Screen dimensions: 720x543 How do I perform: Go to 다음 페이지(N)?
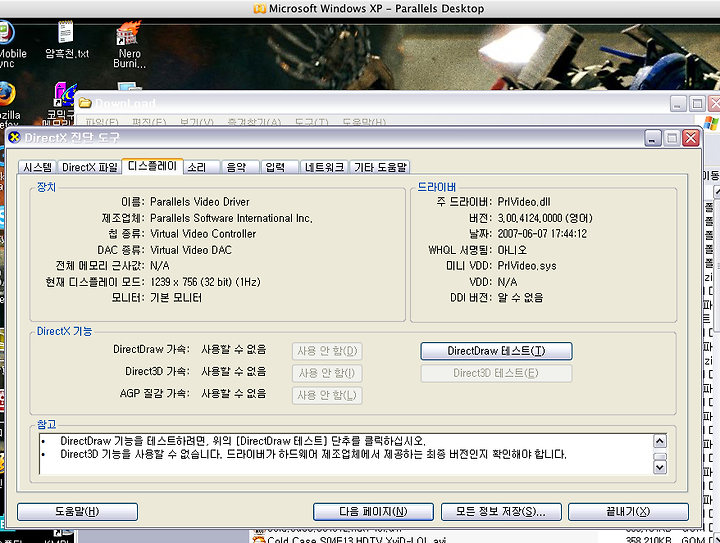373,511
